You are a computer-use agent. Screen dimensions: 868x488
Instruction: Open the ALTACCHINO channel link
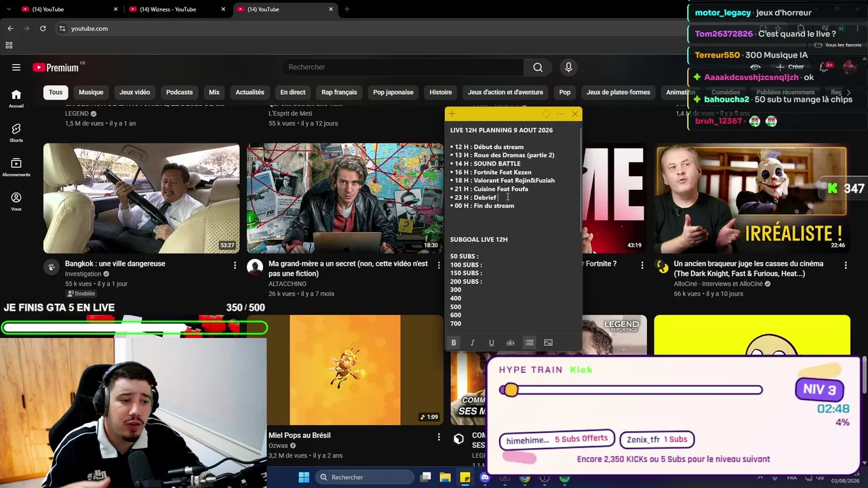pos(288,284)
